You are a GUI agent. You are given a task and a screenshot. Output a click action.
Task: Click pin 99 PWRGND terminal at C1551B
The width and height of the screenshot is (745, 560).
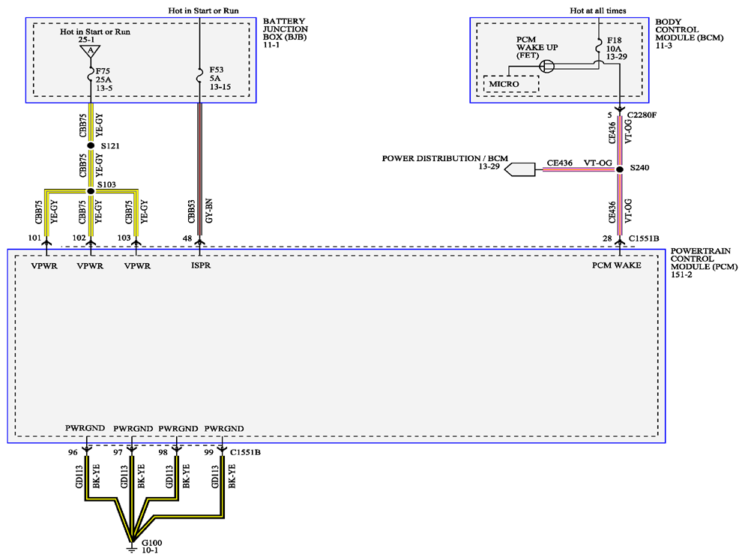click(221, 449)
